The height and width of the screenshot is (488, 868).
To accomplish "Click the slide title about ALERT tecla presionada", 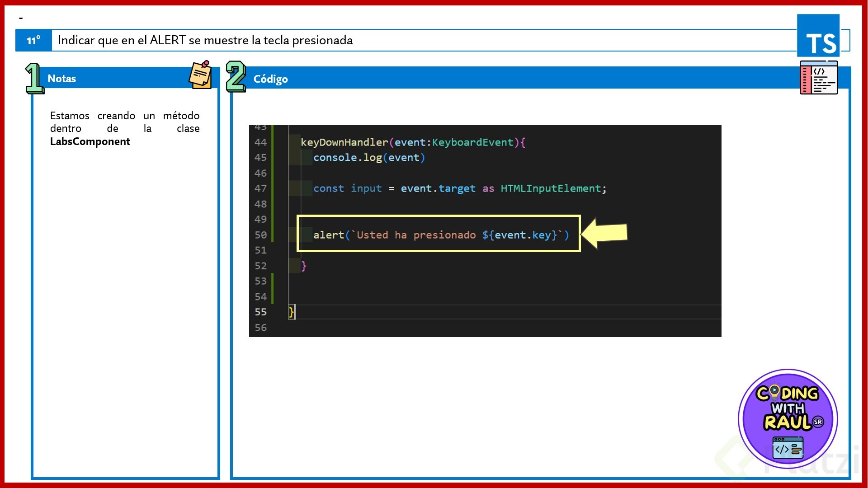I will 205,40.
